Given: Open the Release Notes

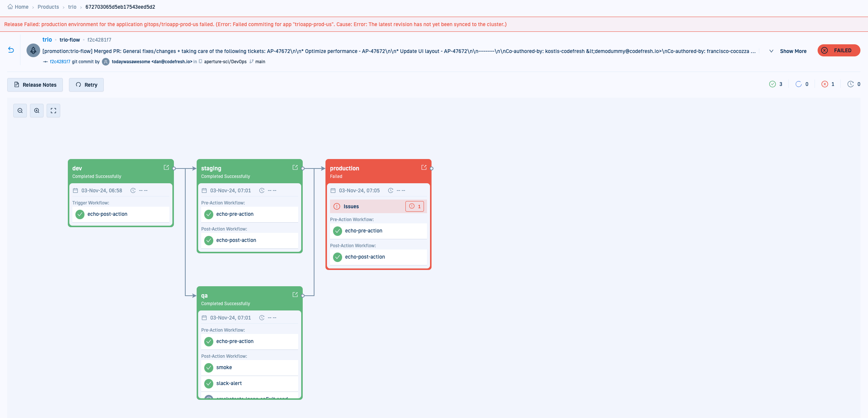Looking at the screenshot, I should click(x=35, y=85).
